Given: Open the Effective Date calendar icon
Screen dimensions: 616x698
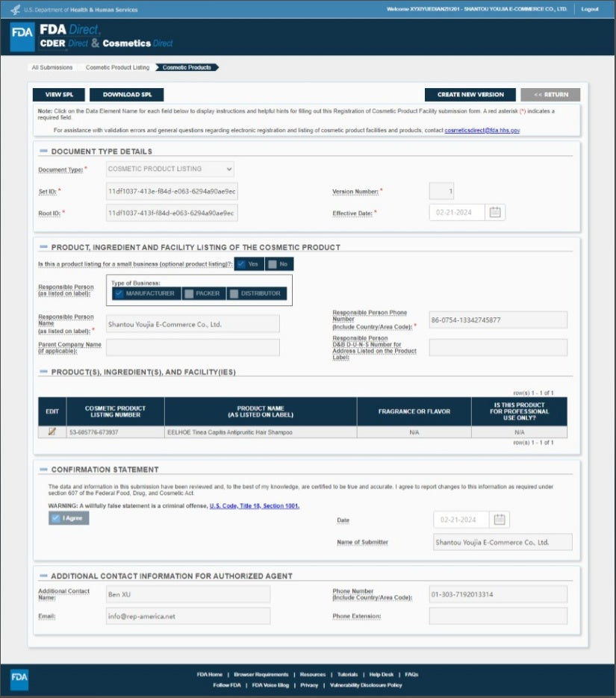Looking at the screenshot, I should coord(494,213).
